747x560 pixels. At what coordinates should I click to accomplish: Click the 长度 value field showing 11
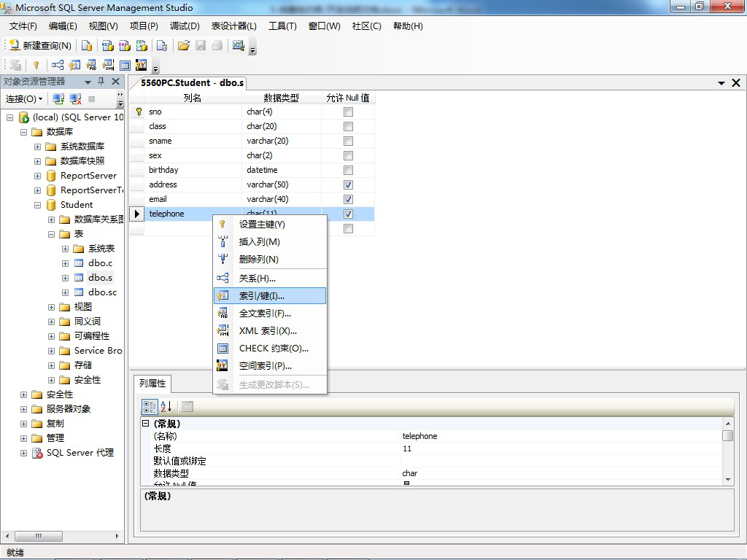click(561, 448)
